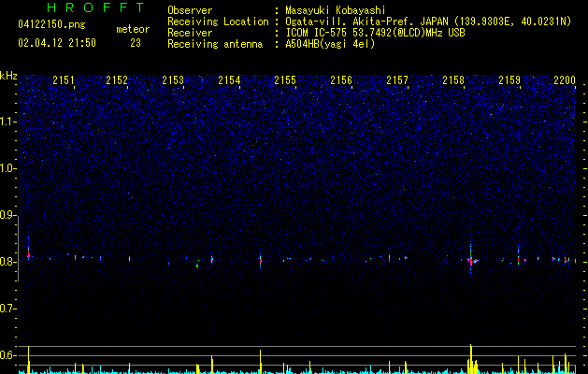Screen dimensions: 588x374
Task: Click the A504HB(yagi 4el) antenna text
Action: tap(330, 44)
